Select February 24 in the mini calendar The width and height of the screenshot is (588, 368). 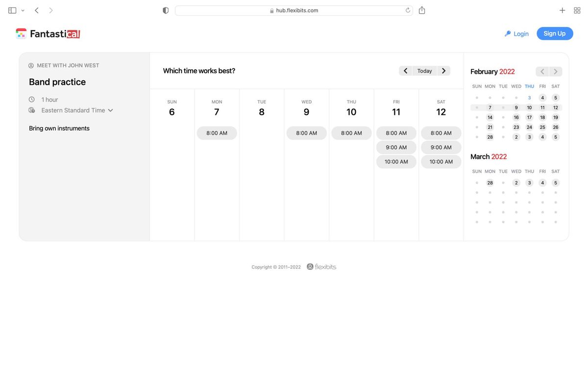(529, 127)
